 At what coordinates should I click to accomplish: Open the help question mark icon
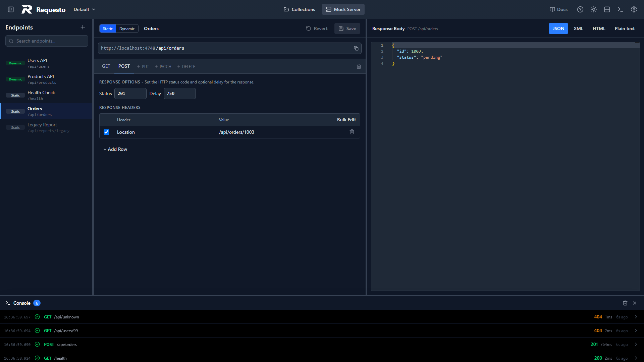point(580,9)
